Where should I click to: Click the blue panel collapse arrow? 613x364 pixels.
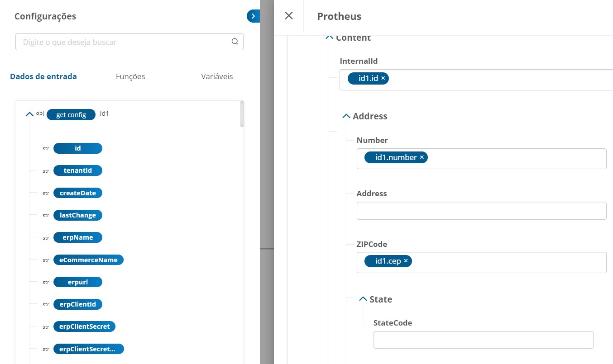click(253, 16)
